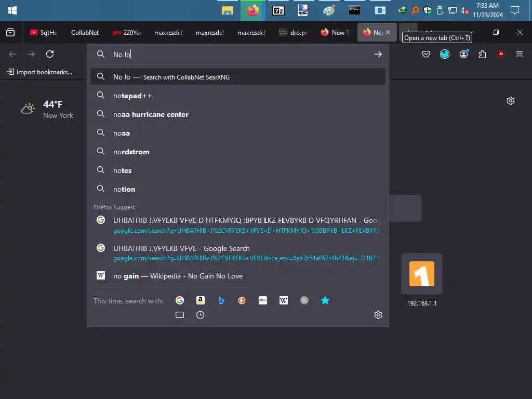532x399 pixels.
Task: Personalize new tab with gear icon
Action: (x=510, y=101)
